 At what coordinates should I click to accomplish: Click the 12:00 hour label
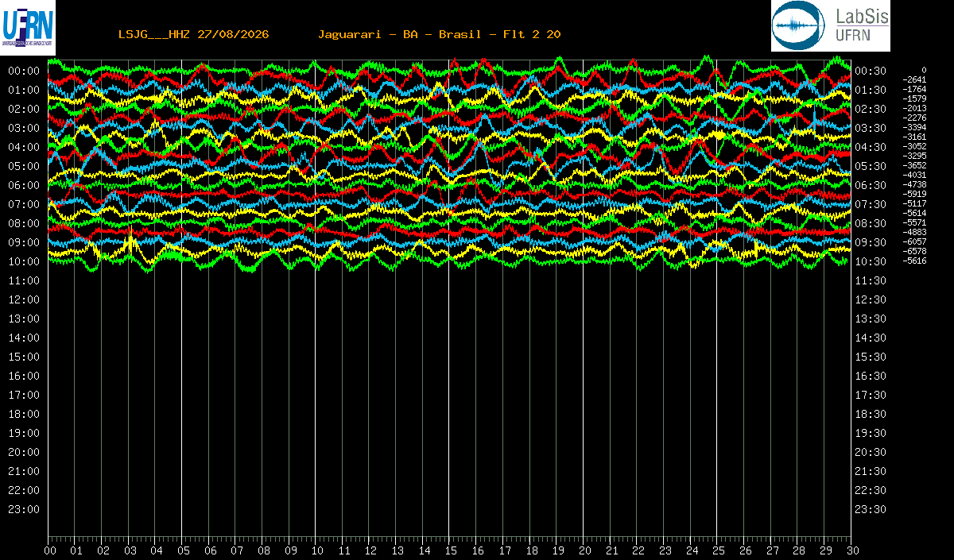(24, 299)
